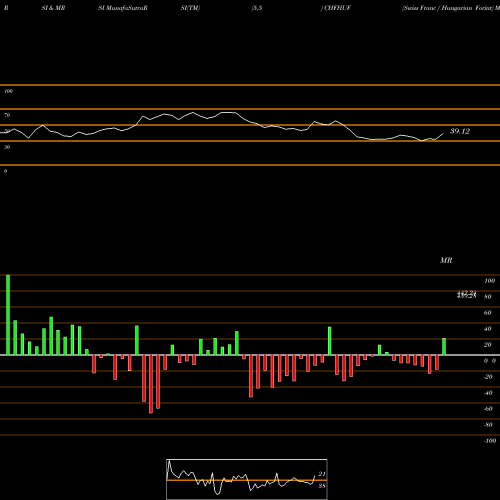Screen dimensions: 500x500
Task: Click the 'SI & MR' header label
Action: coord(53,8)
